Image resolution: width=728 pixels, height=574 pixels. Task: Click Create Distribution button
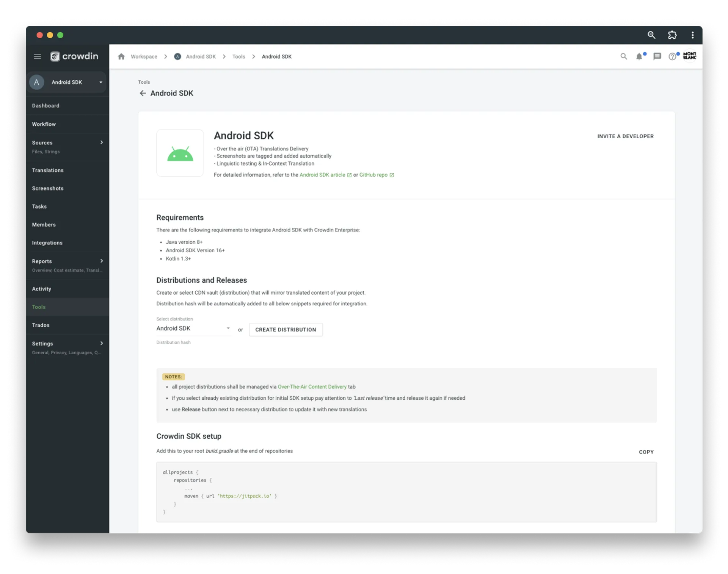coord(286,330)
